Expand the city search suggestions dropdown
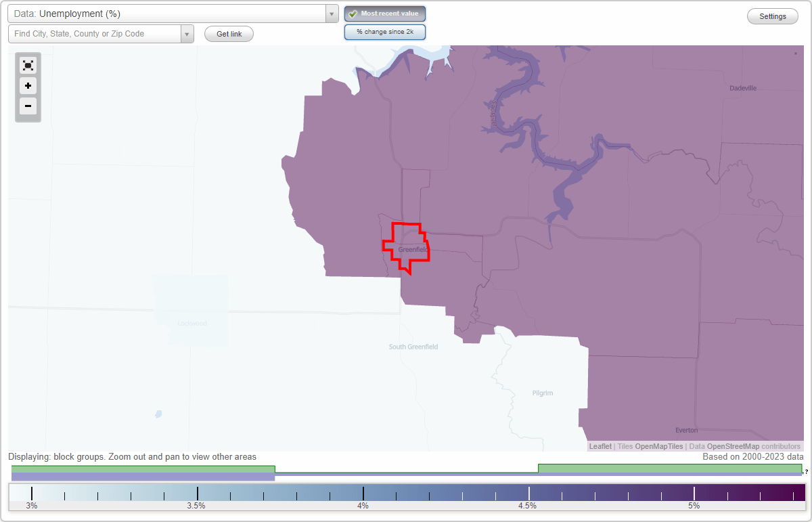This screenshot has height=522, width=812. tap(187, 34)
